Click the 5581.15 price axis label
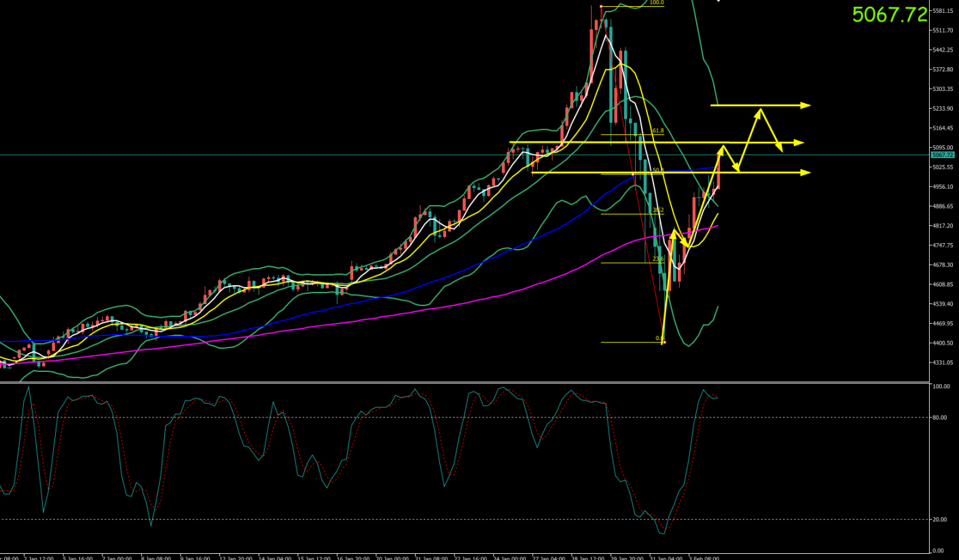This screenshot has height=560, width=959. click(943, 11)
